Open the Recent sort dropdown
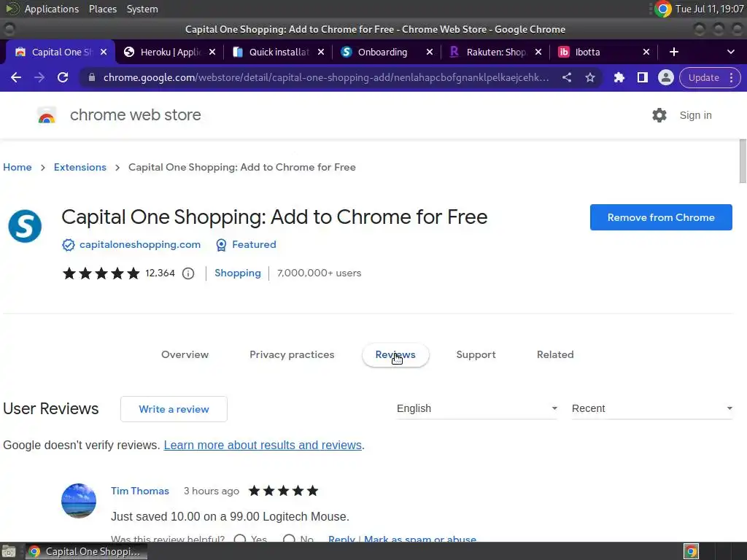 (x=652, y=408)
